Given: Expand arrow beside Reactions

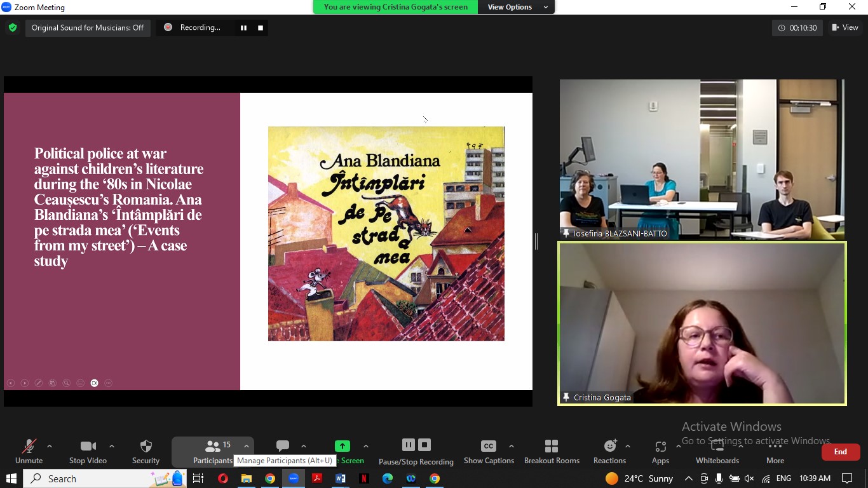Looking at the screenshot, I should [x=628, y=446].
